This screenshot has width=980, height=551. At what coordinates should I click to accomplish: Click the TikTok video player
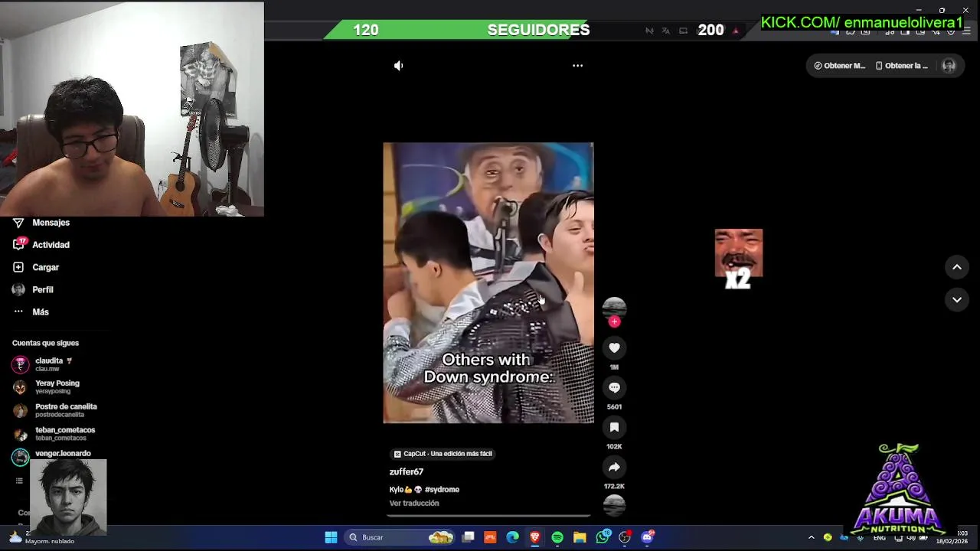point(488,282)
